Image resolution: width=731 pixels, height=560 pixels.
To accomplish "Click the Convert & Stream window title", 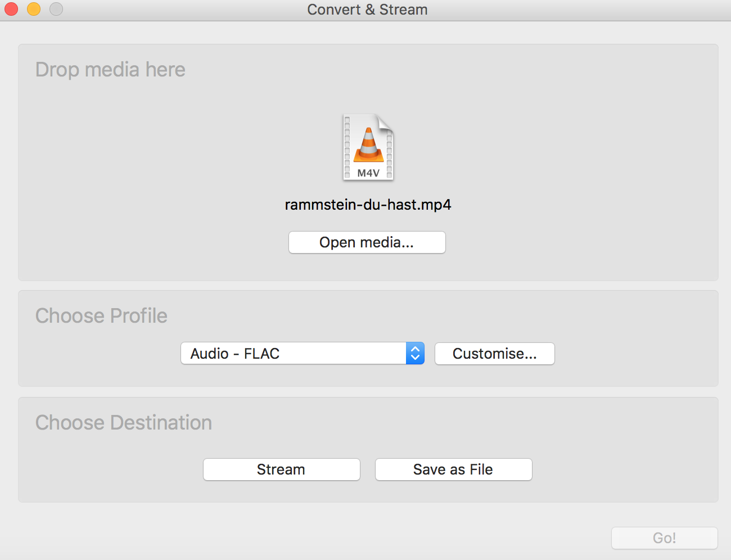I will pyautogui.click(x=367, y=10).
